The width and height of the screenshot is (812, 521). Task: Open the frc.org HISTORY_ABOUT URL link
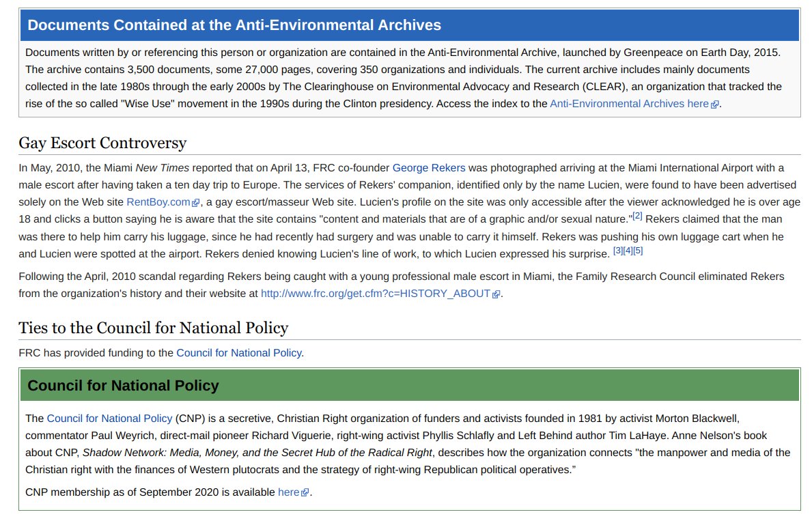pyautogui.click(x=376, y=294)
